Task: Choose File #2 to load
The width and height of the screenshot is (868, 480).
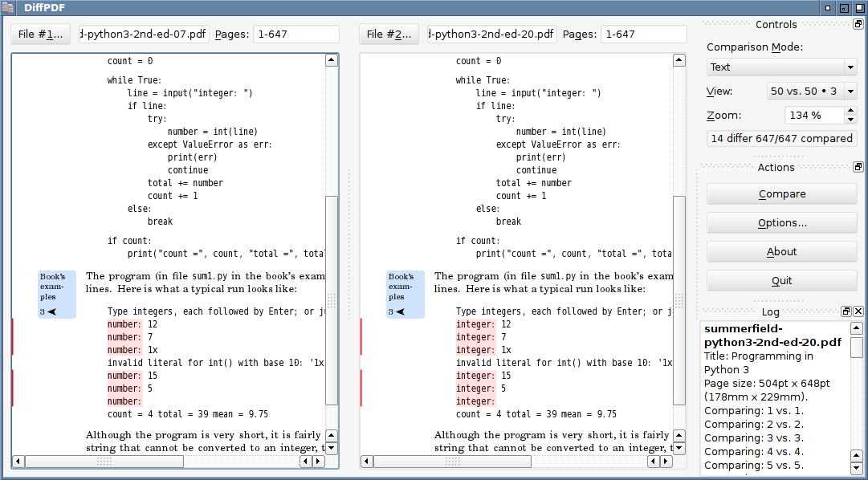Action: pos(389,35)
